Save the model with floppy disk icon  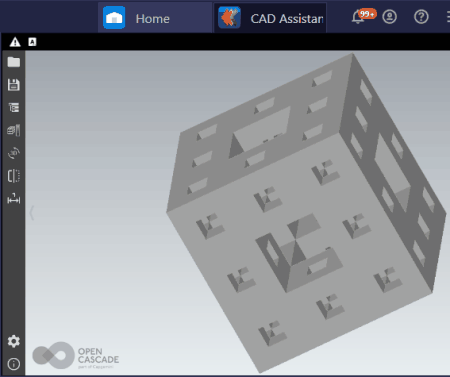[14, 85]
